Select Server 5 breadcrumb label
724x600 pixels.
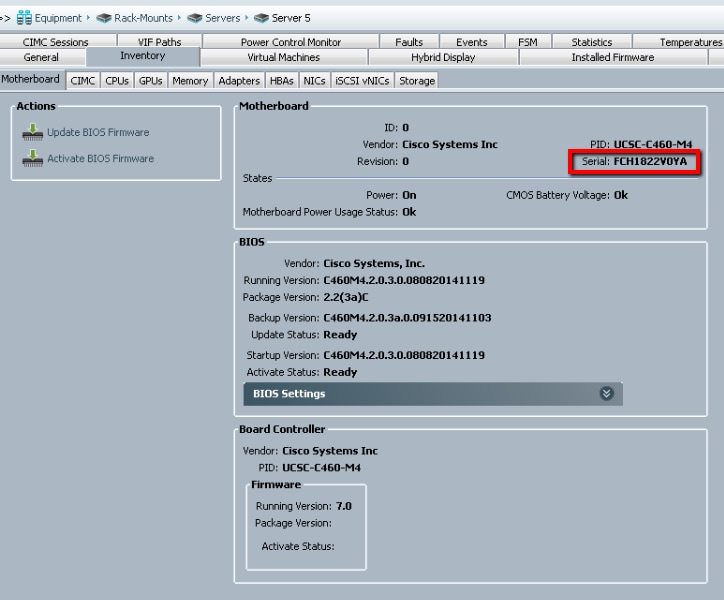[291, 18]
